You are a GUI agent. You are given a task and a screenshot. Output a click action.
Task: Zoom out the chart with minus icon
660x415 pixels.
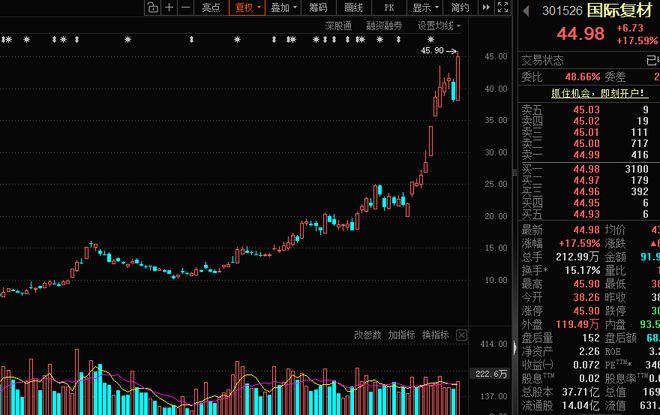point(185,8)
